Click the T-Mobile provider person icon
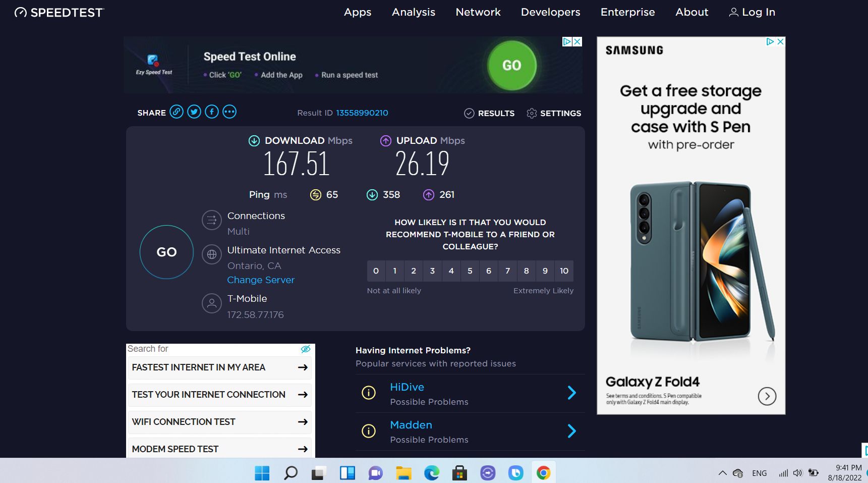Viewport: 868px width, 483px height. 212,303
